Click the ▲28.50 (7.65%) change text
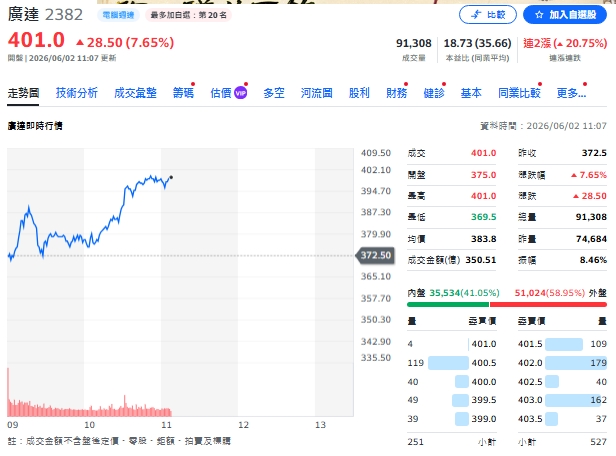The width and height of the screenshot is (616, 456). 125,42
